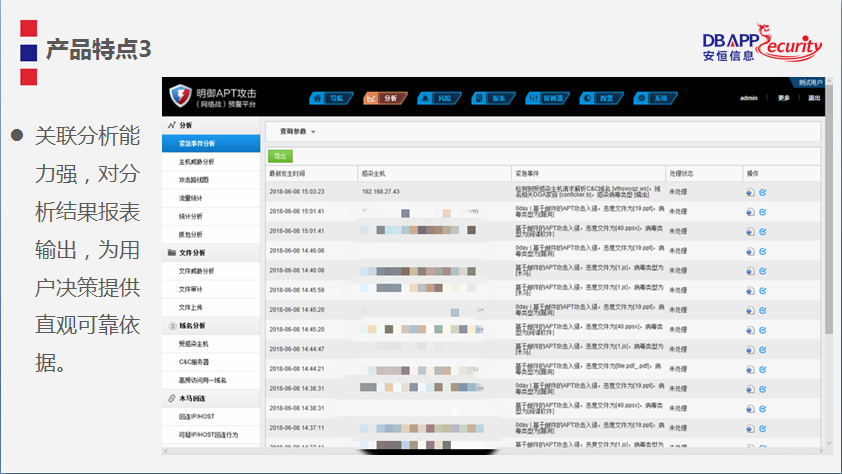This screenshot has height=474, width=842.
Task: Click handle icon for 14:45:59 row
Action: click(x=763, y=291)
